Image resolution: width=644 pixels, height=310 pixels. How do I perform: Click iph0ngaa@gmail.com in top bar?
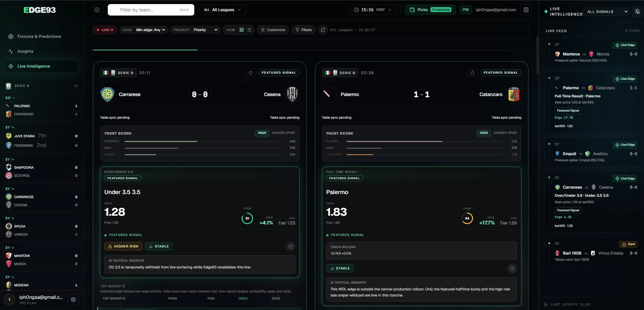[x=496, y=10]
